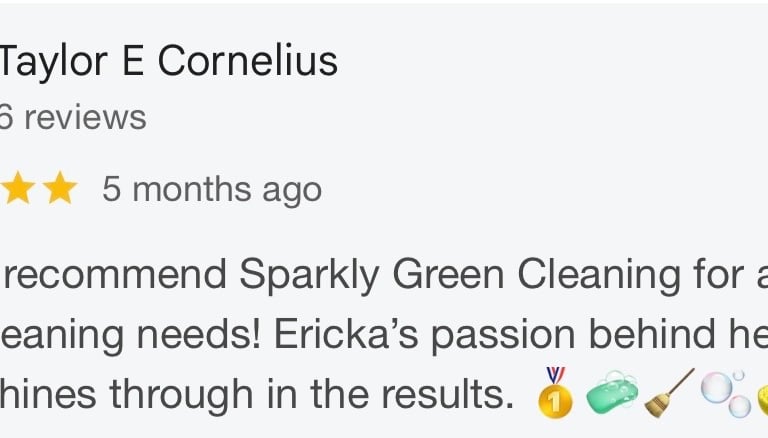Click the gold medal emoji
Screen dimensions: 768x438
(x=555, y=393)
